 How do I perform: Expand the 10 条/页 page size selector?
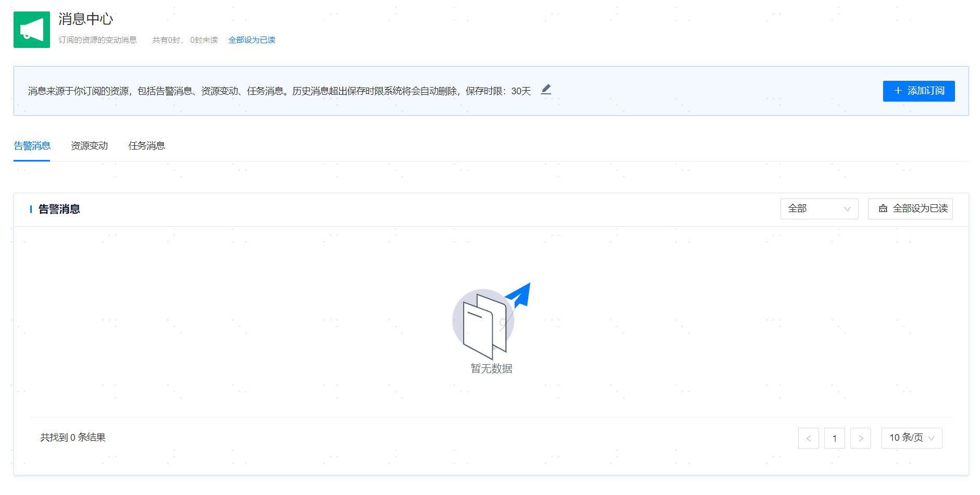coord(911,438)
